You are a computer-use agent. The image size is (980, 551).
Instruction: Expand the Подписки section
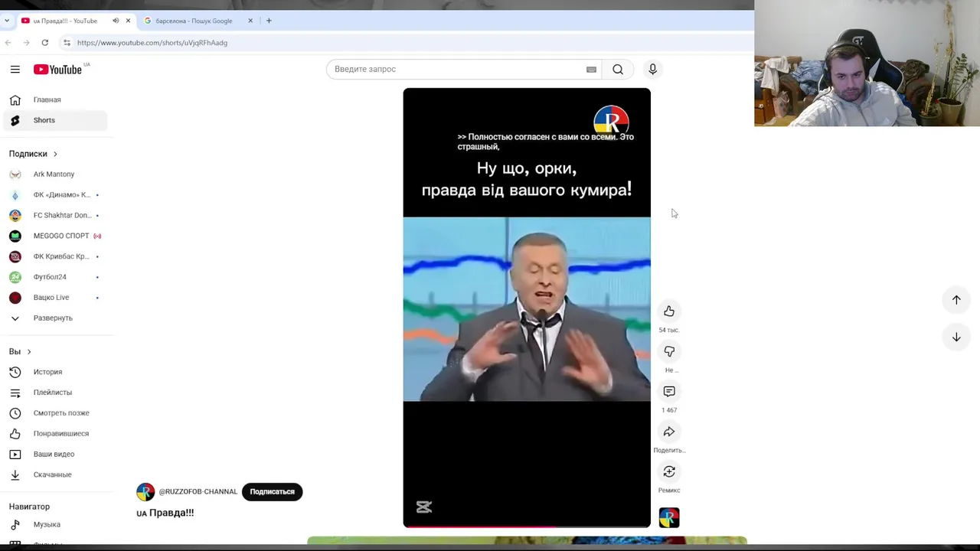(33, 154)
